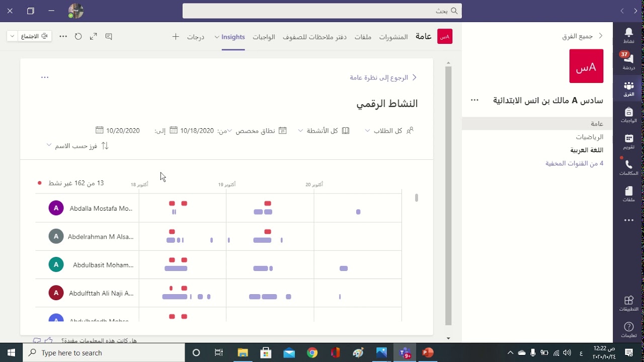Expand meeting options dropdown arrow
The height and width of the screenshot is (362, 644).
[13, 36]
